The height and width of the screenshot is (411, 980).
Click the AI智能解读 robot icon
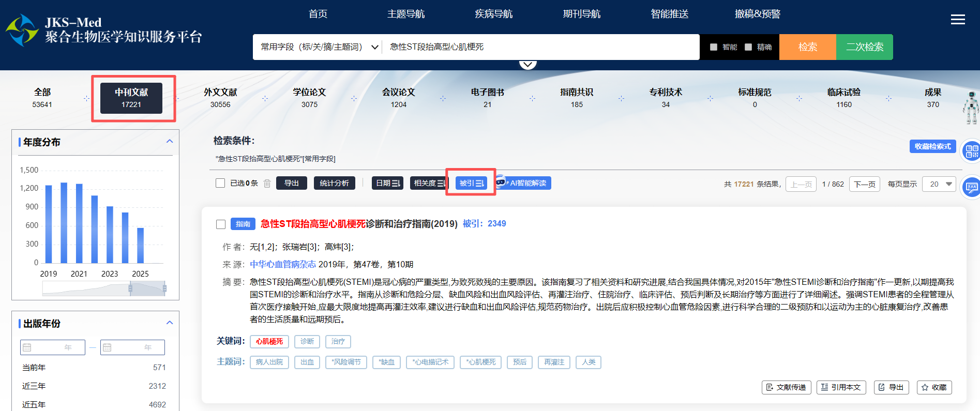pos(501,182)
